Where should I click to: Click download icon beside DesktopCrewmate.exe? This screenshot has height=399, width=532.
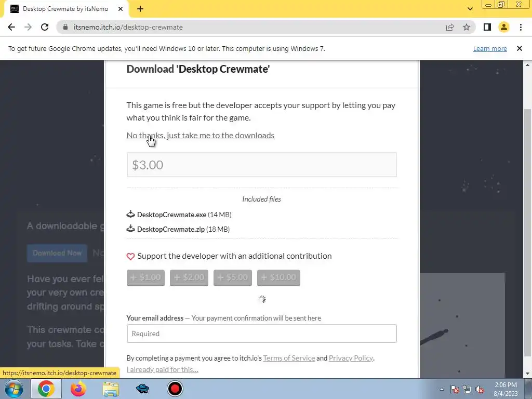130,214
